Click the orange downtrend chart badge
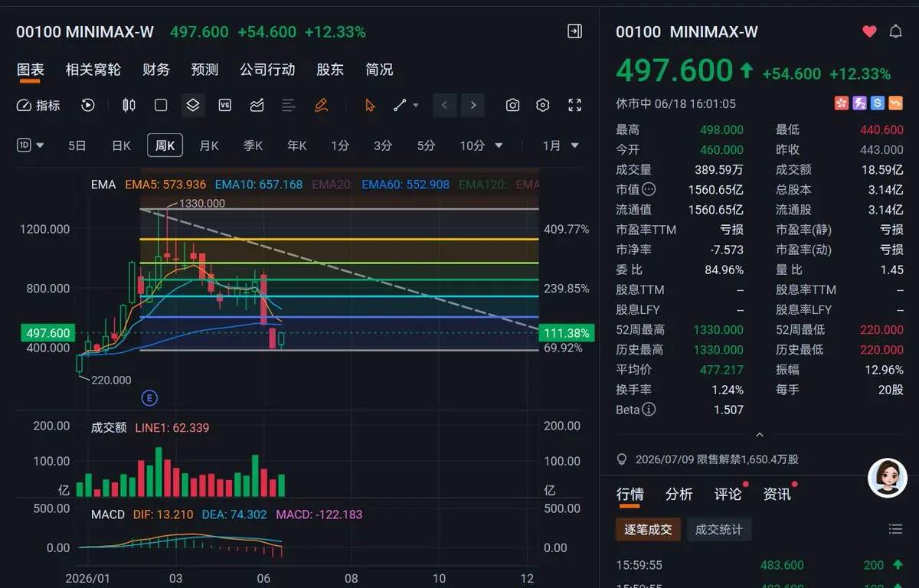The image size is (919, 588). click(896, 103)
